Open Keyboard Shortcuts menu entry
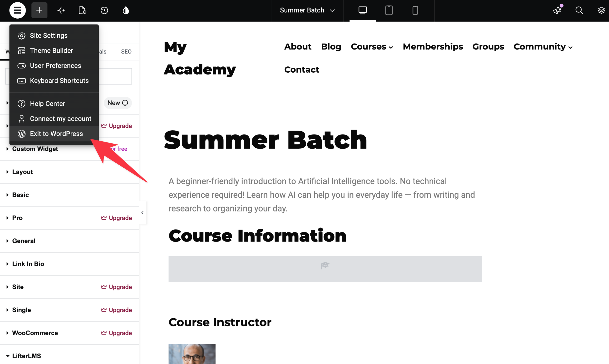Viewport: 609px width, 364px height. 54,81
